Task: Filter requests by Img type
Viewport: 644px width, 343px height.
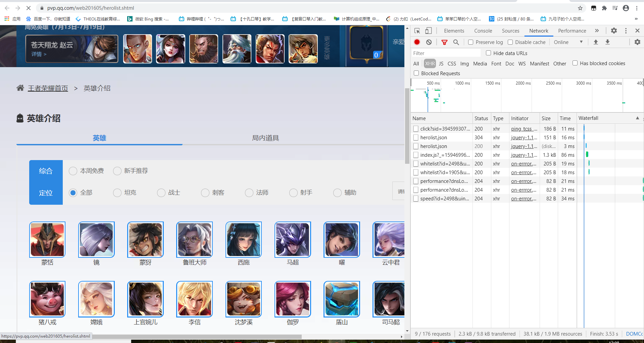Action: [x=464, y=63]
